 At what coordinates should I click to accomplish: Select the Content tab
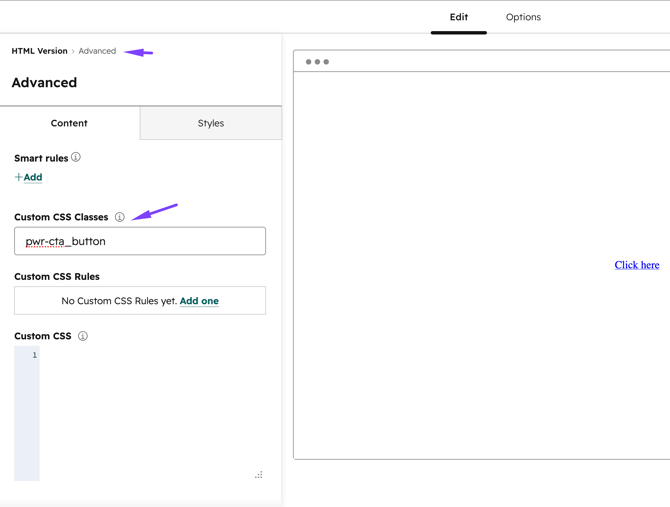coord(69,123)
